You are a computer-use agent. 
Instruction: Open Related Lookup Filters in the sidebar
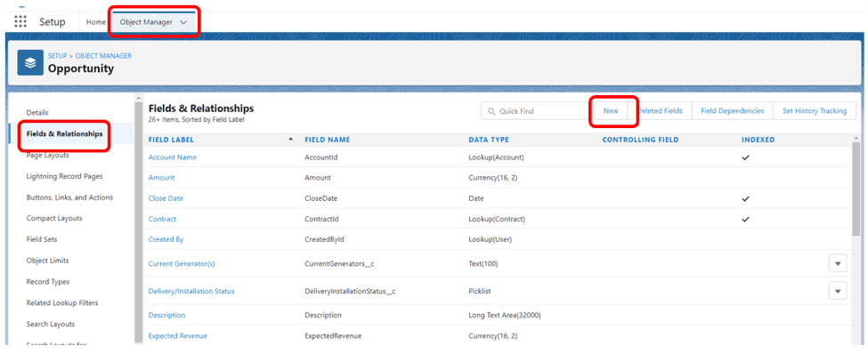tap(61, 303)
